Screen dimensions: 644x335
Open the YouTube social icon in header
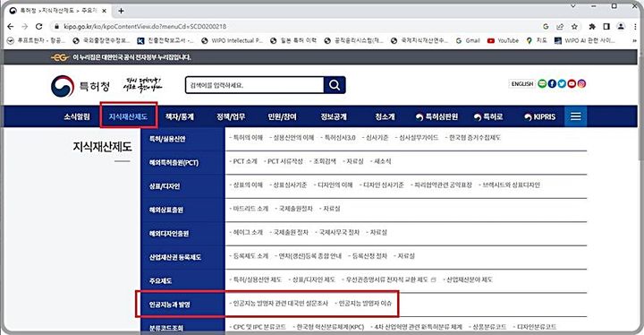[572, 83]
